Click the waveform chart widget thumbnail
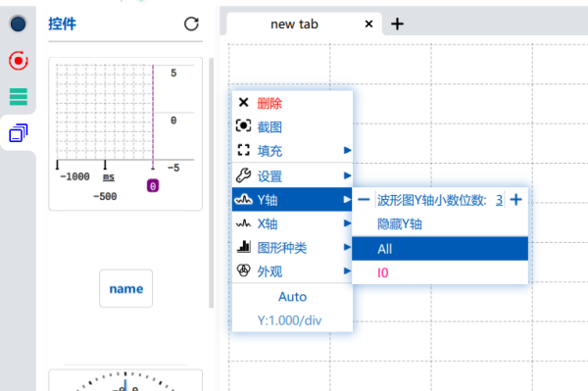The height and width of the screenshot is (391, 588). 125,134
